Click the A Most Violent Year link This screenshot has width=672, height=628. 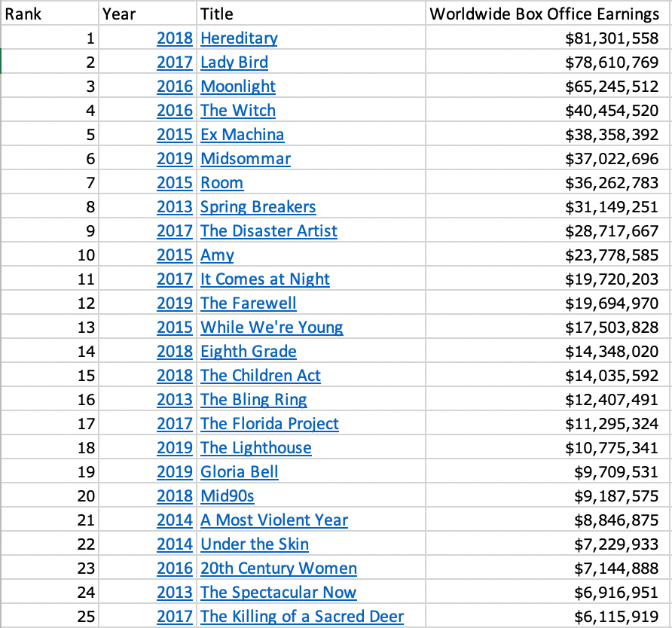pyautogui.click(x=274, y=520)
